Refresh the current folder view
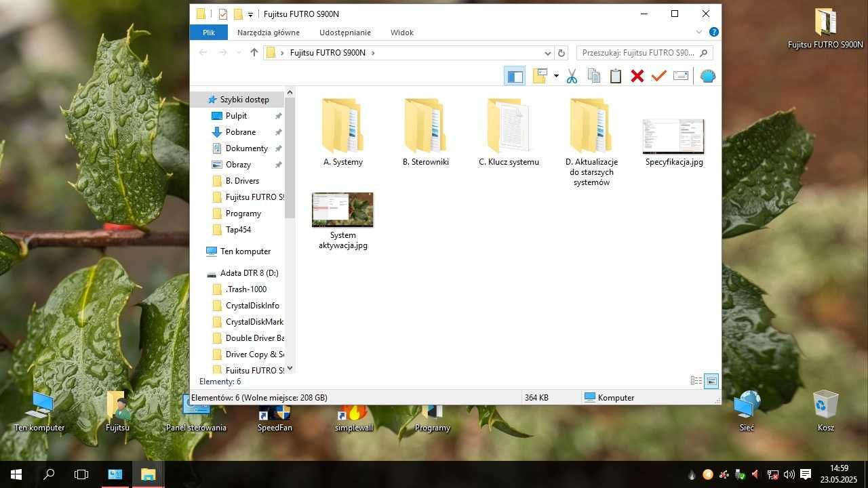This screenshot has width=868, height=488. pos(561,53)
